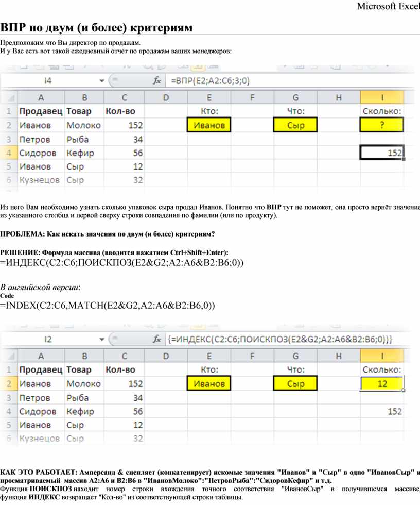Click the select-all corner in the I2 sheet
This screenshot has height=505, width=420.
[x=10, y=356]
